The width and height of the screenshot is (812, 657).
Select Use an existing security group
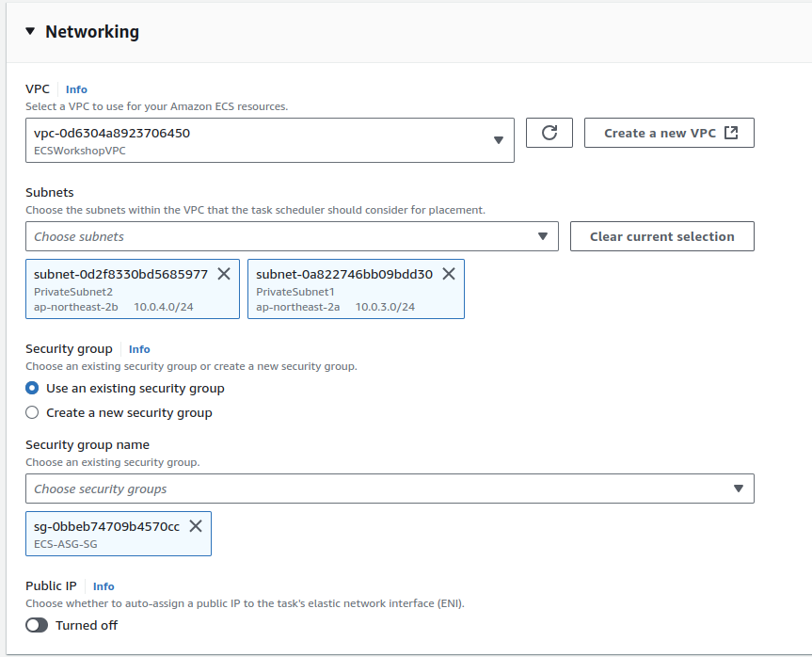click(33, 388)
